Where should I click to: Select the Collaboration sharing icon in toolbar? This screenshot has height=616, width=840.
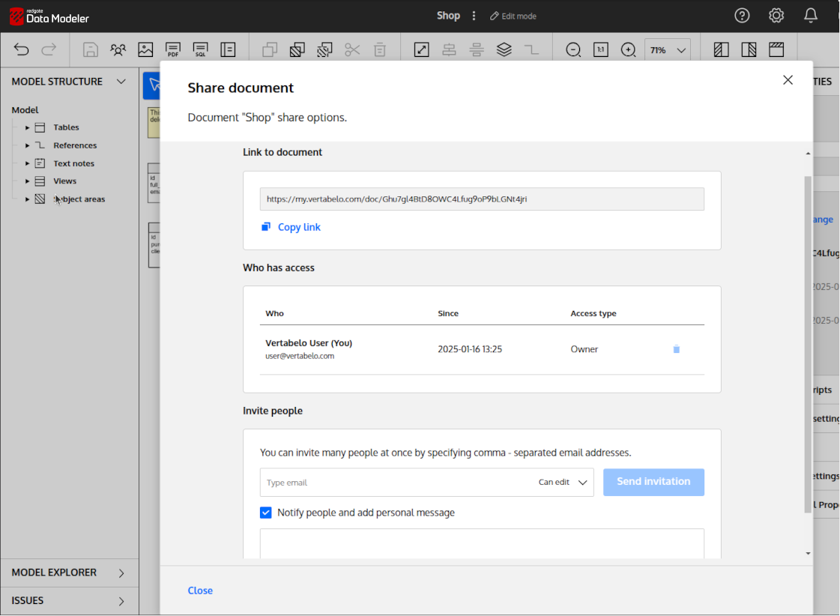pos(118,49)
